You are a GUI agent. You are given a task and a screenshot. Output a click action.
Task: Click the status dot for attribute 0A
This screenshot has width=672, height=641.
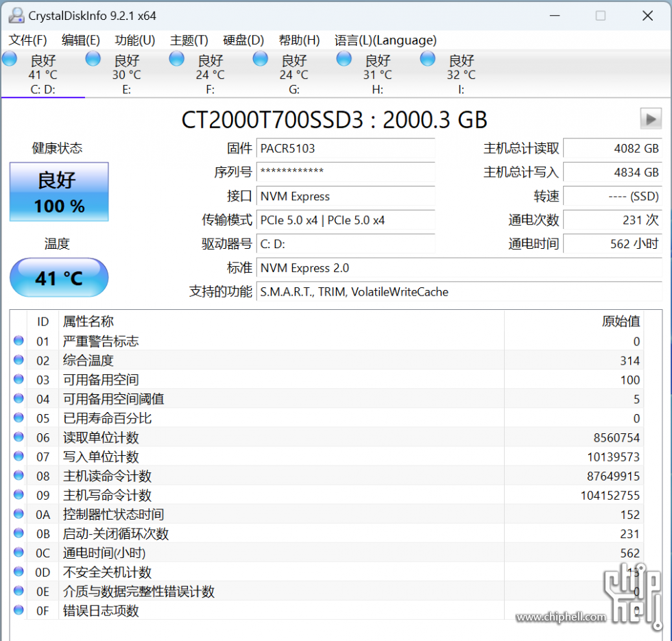(19, 513)
